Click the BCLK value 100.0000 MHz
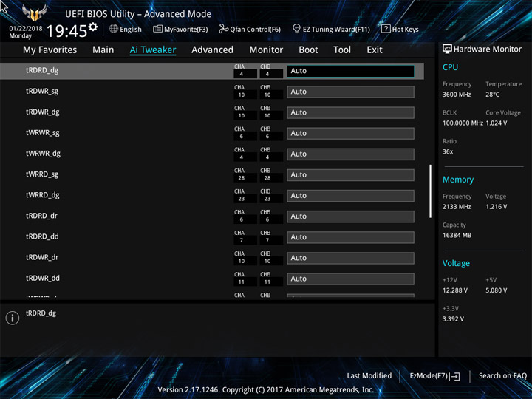 [x=463, y=123]
